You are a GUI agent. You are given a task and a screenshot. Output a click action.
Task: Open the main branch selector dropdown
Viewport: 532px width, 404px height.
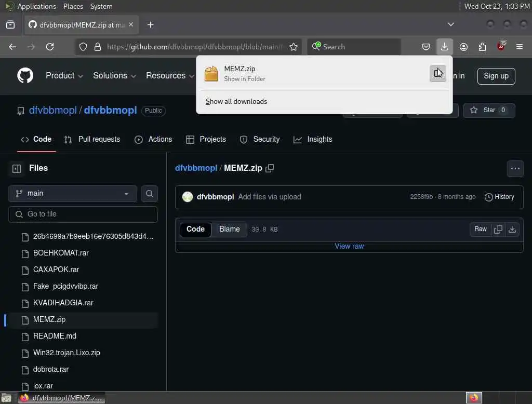[x=73, y=193]
